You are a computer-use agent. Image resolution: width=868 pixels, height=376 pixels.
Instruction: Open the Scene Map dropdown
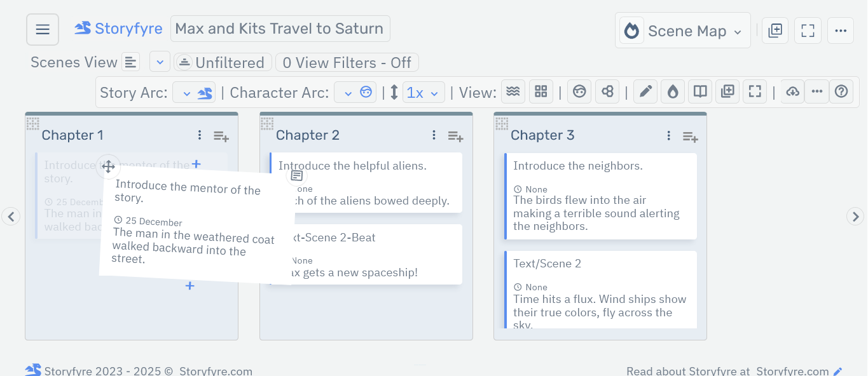pyautogui.click(x=682, y=31)
